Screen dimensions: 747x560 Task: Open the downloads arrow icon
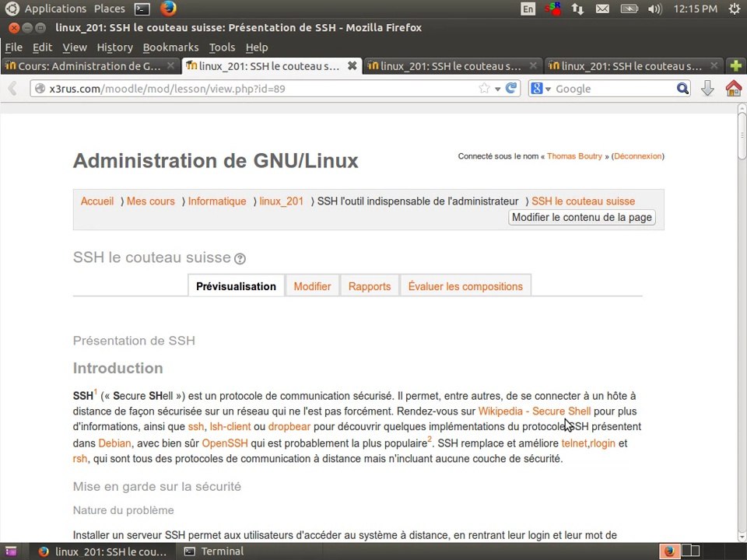(707, 89)
